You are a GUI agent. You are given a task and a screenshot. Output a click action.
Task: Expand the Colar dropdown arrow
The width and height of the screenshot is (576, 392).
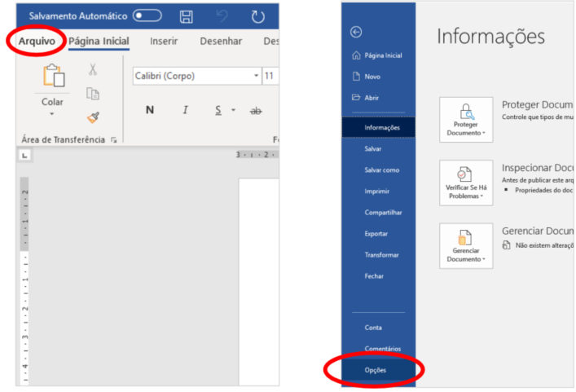point(52,114)
